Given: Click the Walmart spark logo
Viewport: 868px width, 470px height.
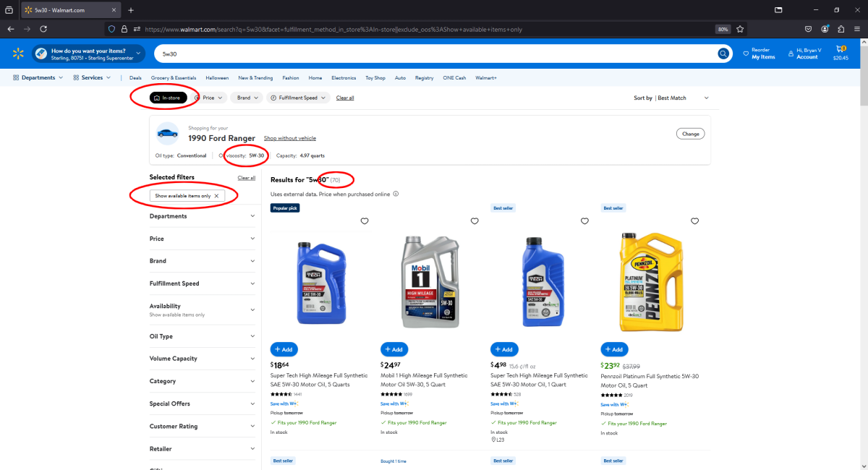Looking at the screenshot, I should (x=18, y=54).
